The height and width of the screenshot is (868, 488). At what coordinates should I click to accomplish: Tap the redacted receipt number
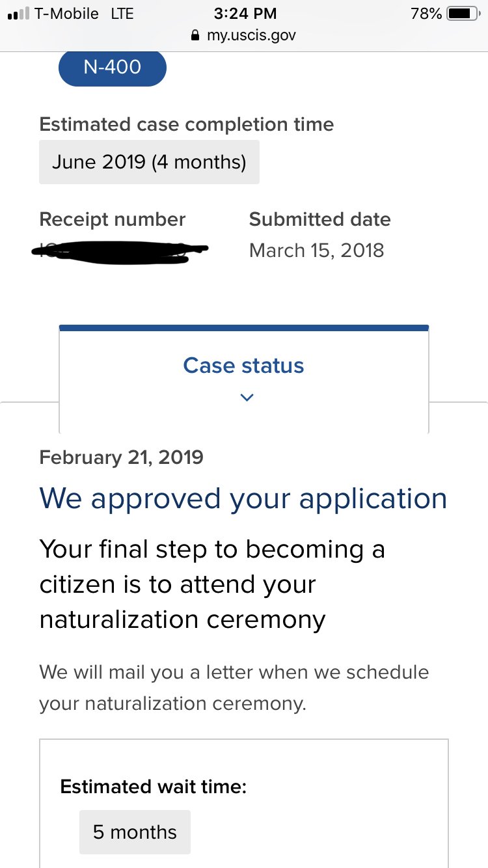coord(119,251)
